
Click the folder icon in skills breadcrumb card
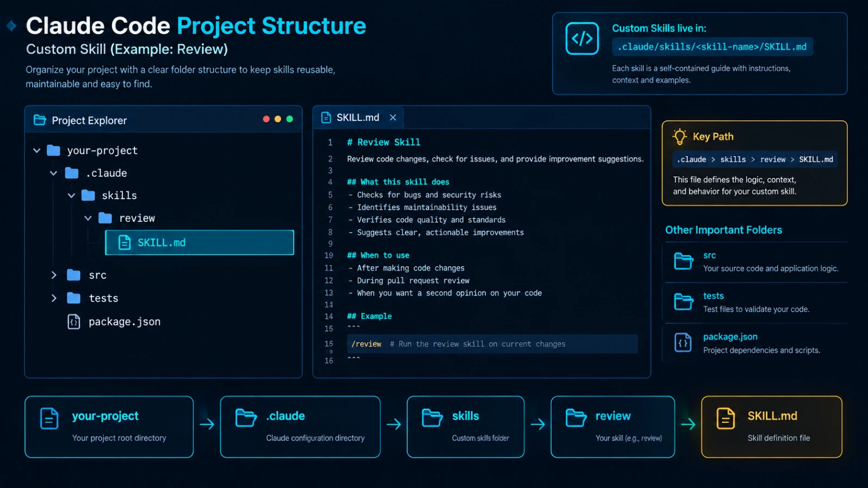pyautogui.click(x=433, y=418)
